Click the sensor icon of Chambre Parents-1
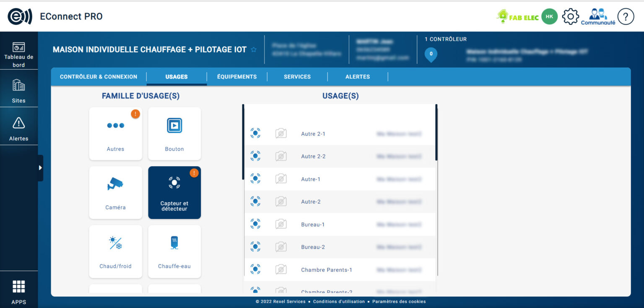 click(x=255, y=269)
